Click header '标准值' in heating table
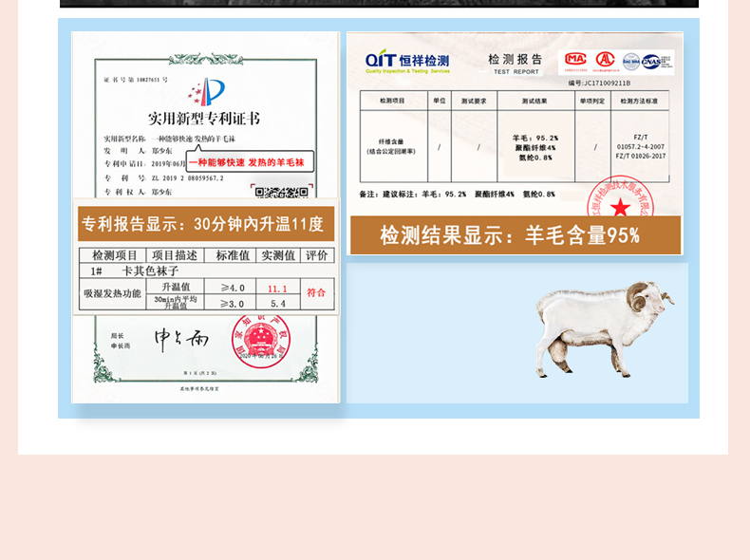 pos(233,255)
